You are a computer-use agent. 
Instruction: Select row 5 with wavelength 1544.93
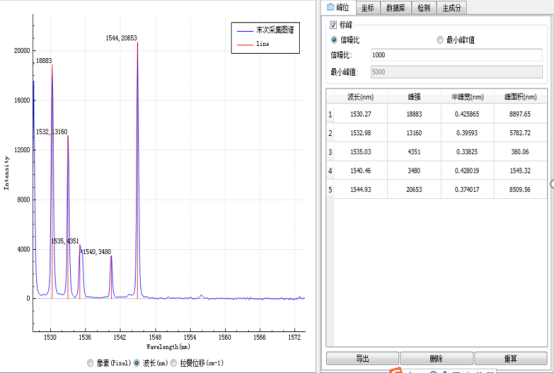pos(437,190)
